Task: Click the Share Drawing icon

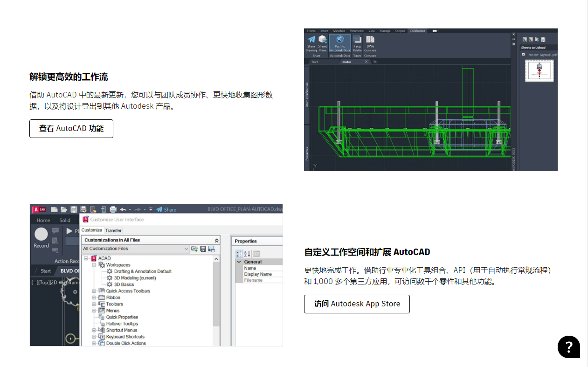Action: [x=311, y=45]
